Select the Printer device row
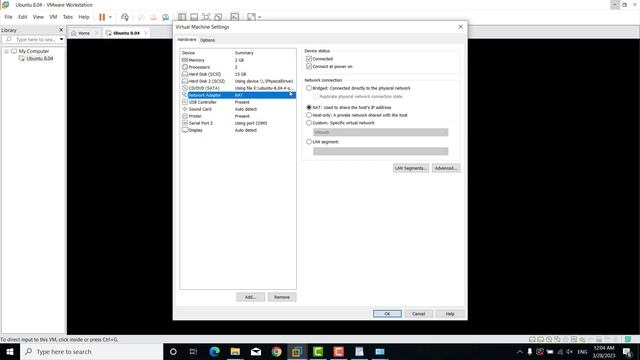This screenshot has height=360, width=640. [238, 116]
